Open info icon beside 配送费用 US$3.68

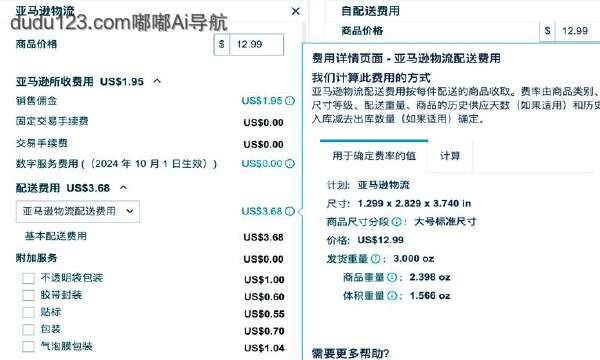pyautogui.click(x=290, y=211)
